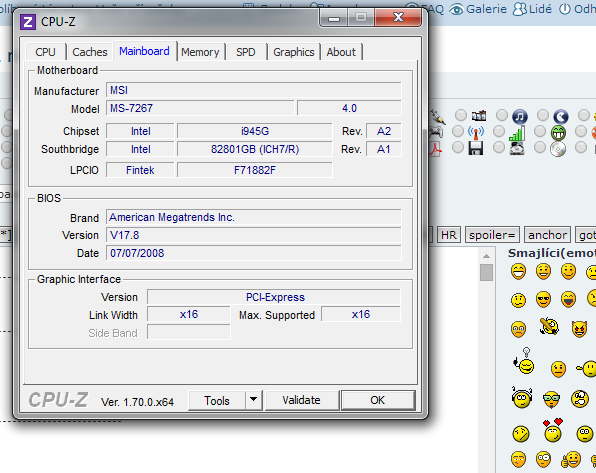Choose the radio button beside the CD disc icon
596x473 pixels.
[540, 148]
